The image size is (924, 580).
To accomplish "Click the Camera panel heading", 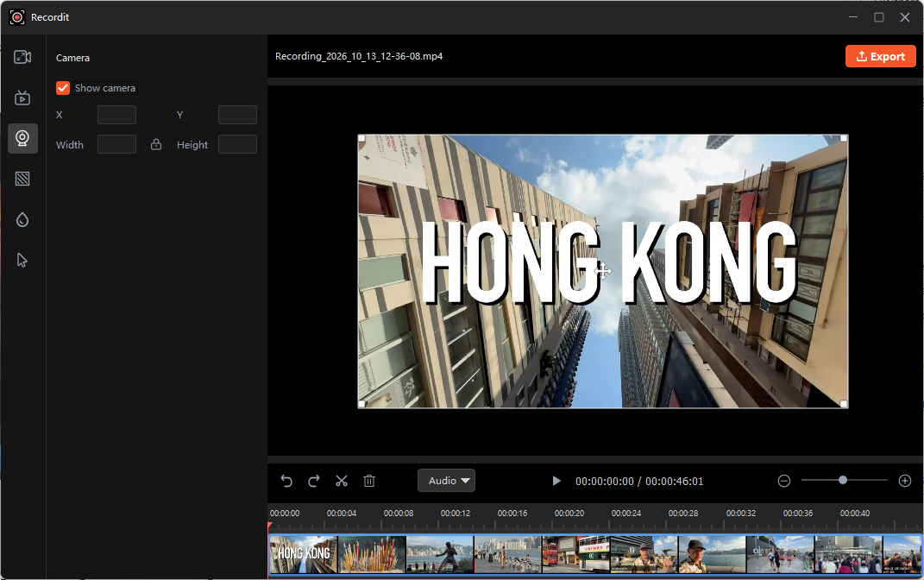I will pos(73,58).
